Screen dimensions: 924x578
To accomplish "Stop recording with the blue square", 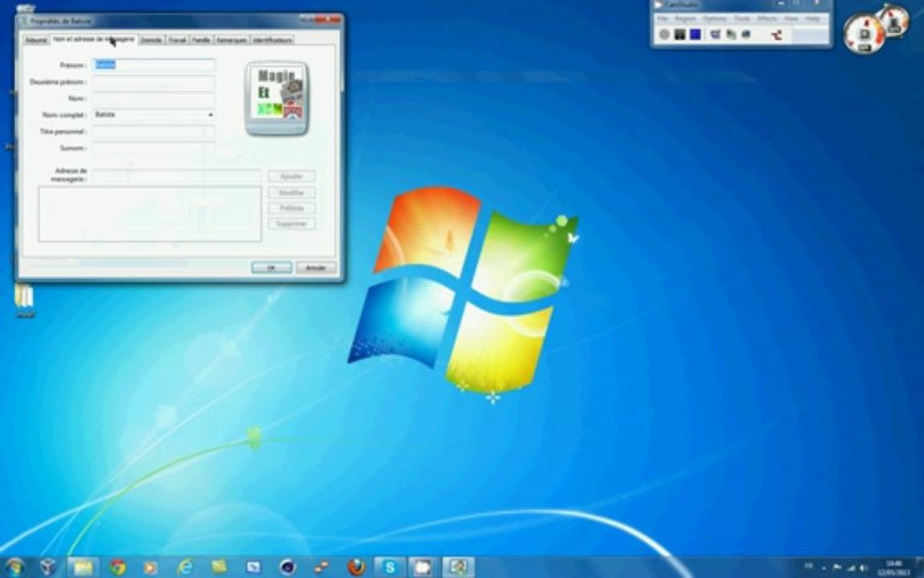I will click(695, 35).
